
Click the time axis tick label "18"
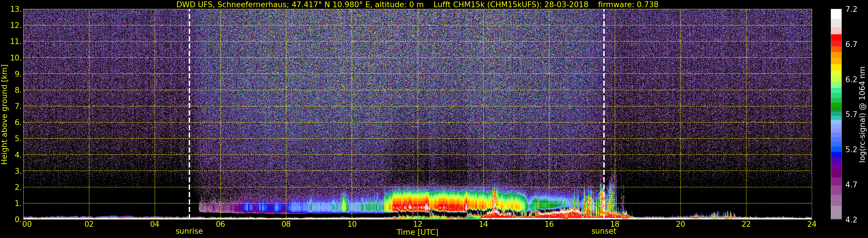[614, 224]
